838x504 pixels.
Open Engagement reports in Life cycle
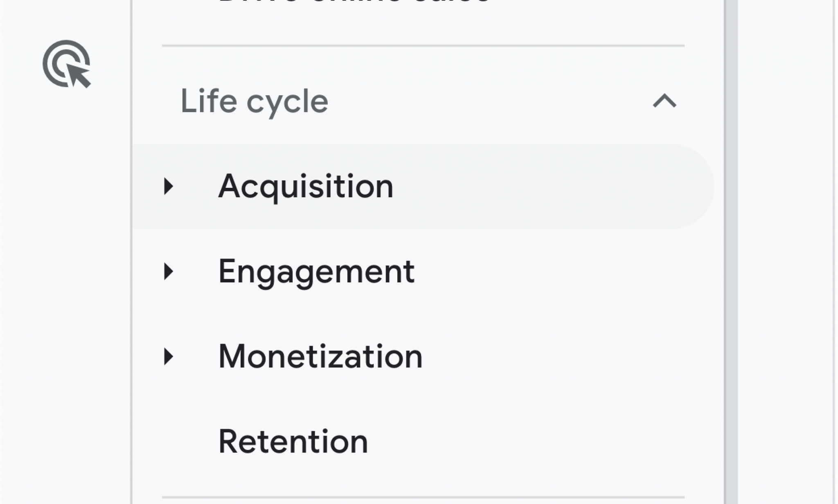point(316,271)
